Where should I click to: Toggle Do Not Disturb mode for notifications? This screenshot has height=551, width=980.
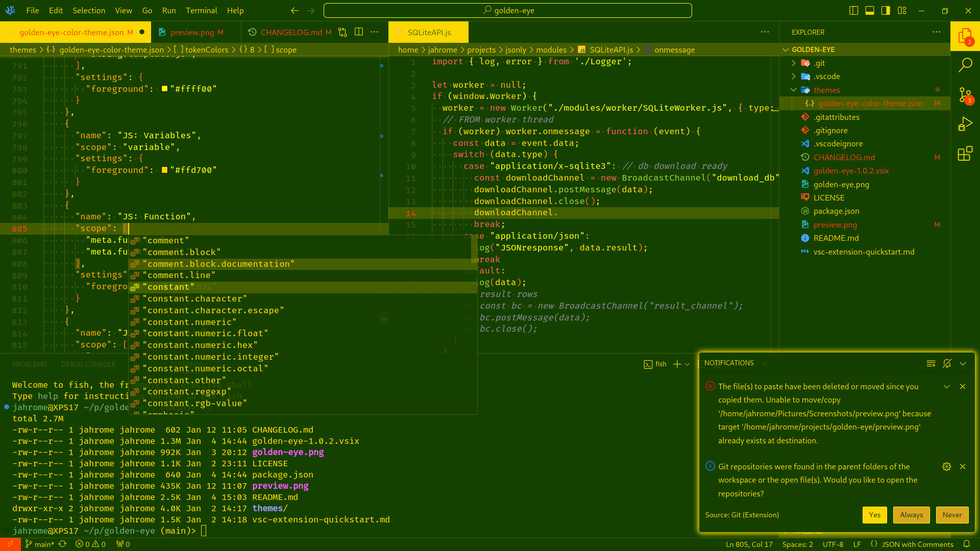pos(947,363)
